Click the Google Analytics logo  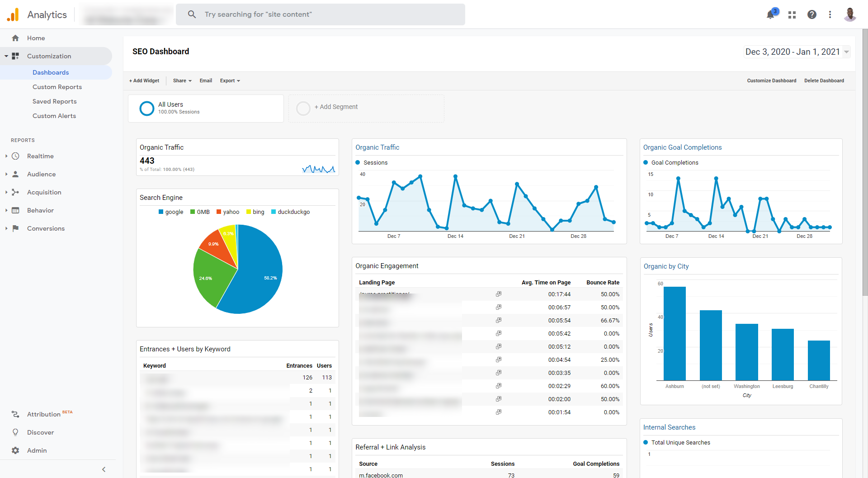pos(13,14)
